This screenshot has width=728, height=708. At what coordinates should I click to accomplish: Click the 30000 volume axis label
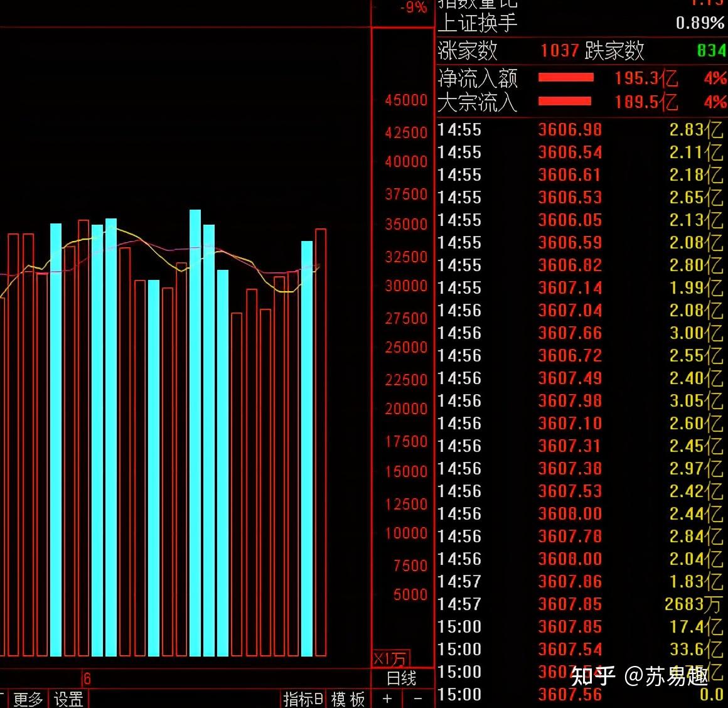(406, 286)
